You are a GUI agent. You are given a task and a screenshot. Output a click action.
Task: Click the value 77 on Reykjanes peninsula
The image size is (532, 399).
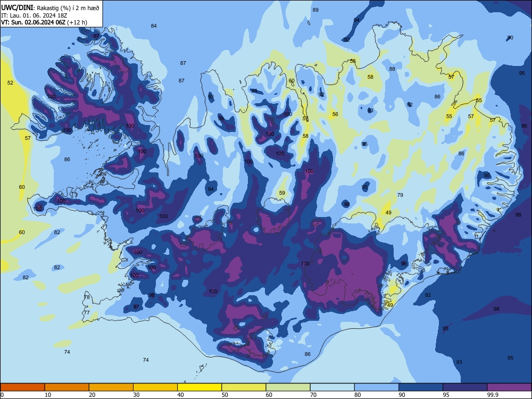point(87,312)
